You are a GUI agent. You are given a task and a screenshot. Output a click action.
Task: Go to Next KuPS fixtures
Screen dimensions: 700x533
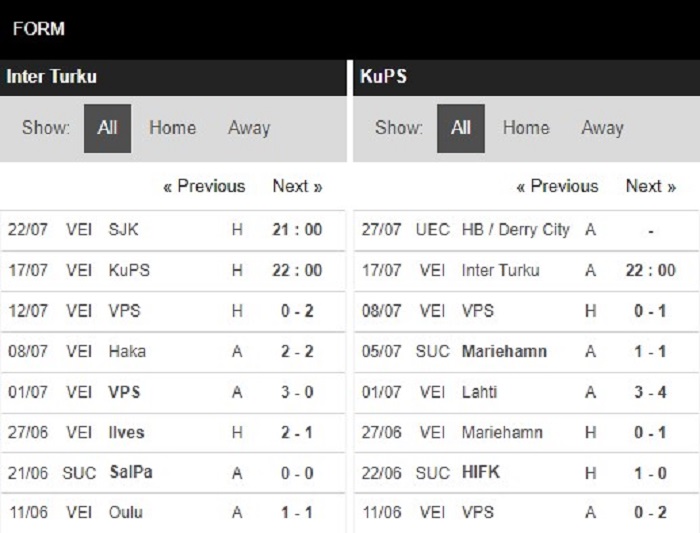pyautogui.click(x=651, y=186)
